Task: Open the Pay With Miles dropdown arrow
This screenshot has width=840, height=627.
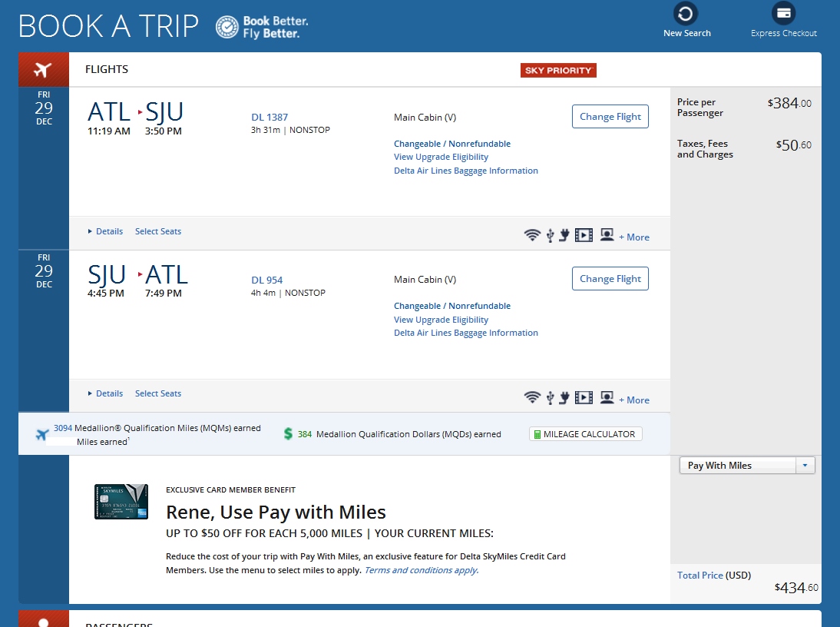Action: click(805, 465)
